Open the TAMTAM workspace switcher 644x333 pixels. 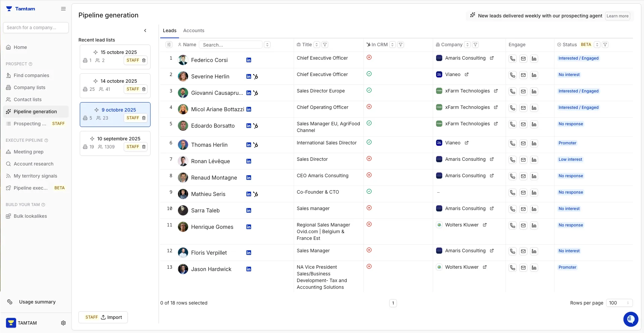coord(22,323)
